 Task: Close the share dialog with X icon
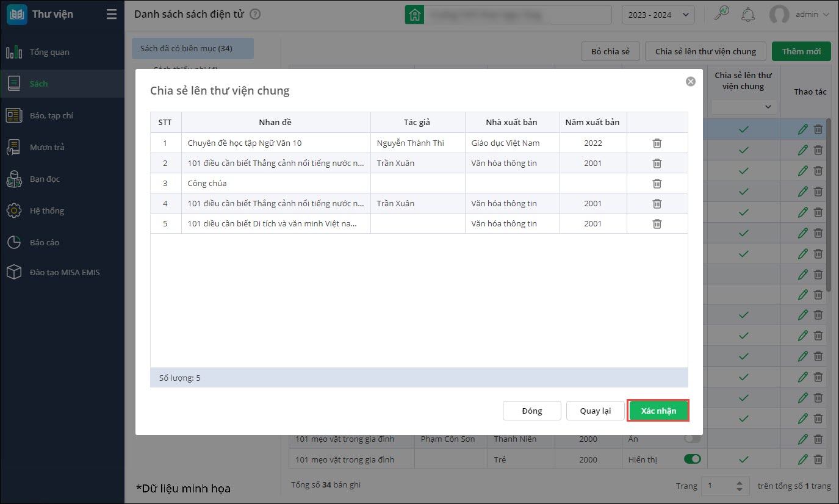click(690, 81)
